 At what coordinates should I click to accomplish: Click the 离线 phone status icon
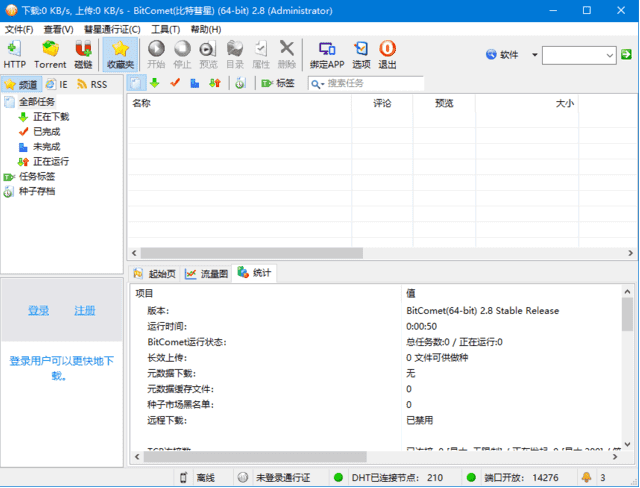tap(184, 477)
